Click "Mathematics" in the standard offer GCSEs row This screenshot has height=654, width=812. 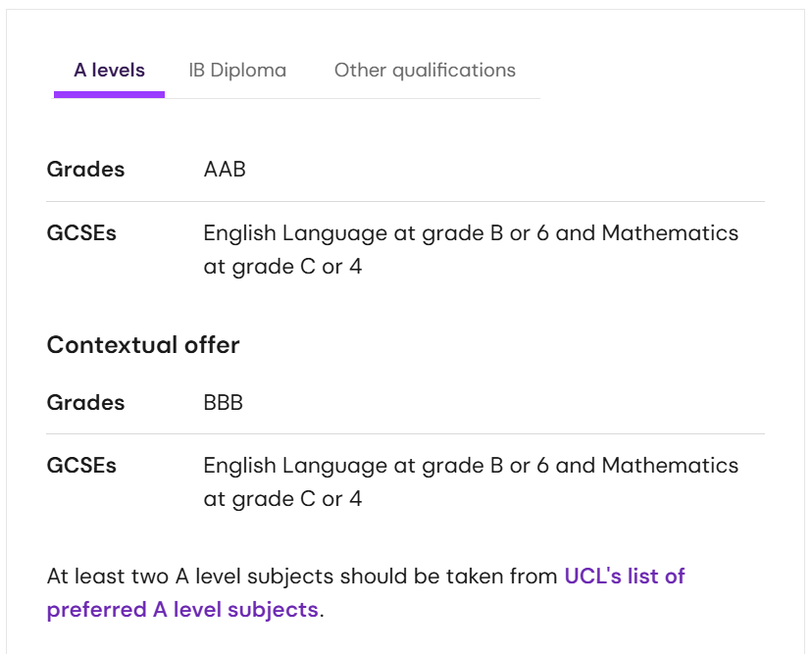(670, 233)
